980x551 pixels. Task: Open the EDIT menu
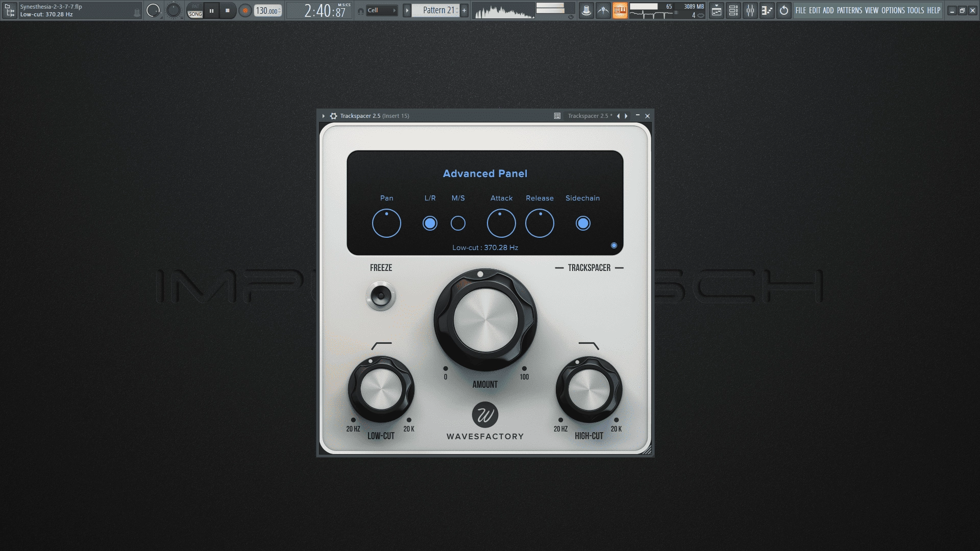(x=815, y=10)
